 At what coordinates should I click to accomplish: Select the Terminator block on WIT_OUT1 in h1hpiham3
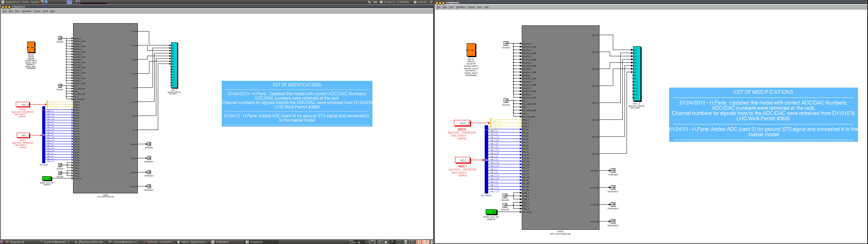pyautogui.click(x=613, y=170)
